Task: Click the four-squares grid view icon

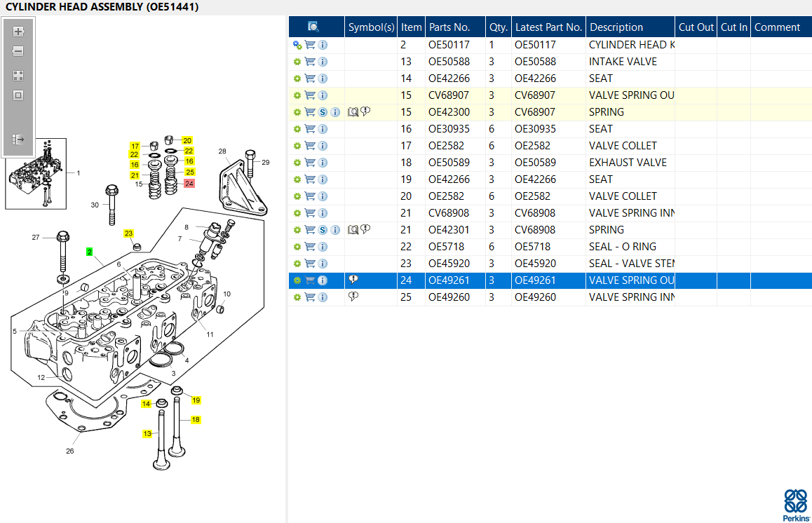Action: point(18,76)
